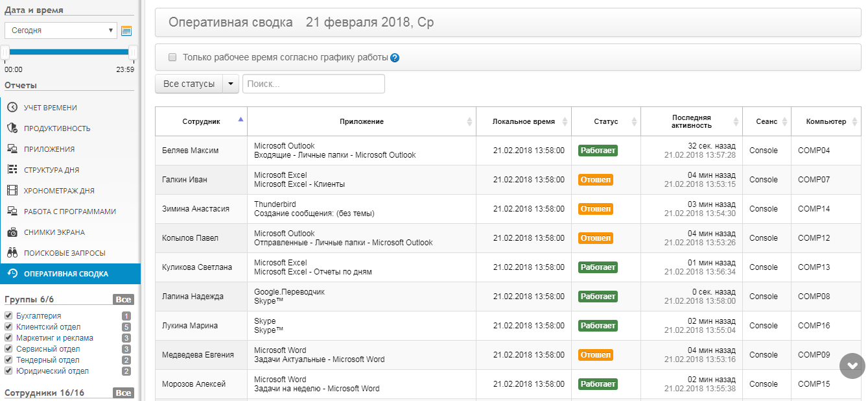The height and width of the screenshot is (401, 868).
Task: Click the Сервисный отдел group link
Action: 48,349
